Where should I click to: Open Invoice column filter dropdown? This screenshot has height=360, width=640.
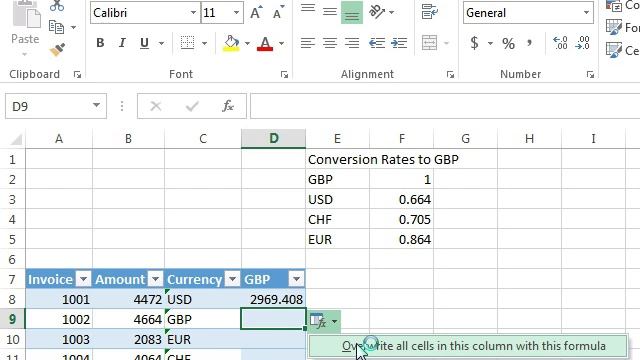(x=83, y=279)
